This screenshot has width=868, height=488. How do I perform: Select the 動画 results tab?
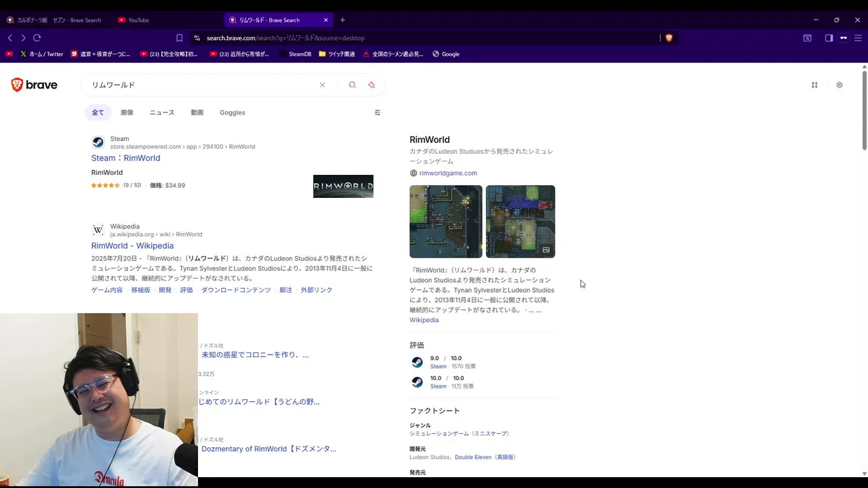pos(197,113)
